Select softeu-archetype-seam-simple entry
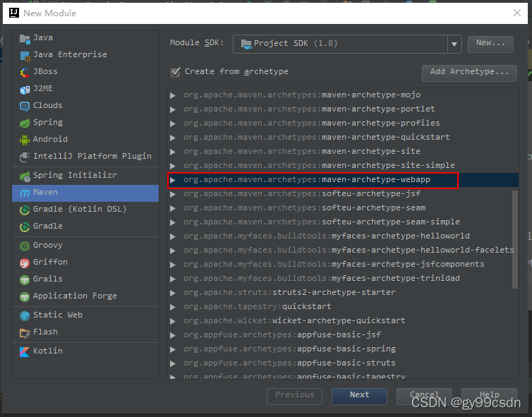This screenshot has width=532, height=417. tap(343, 222)
